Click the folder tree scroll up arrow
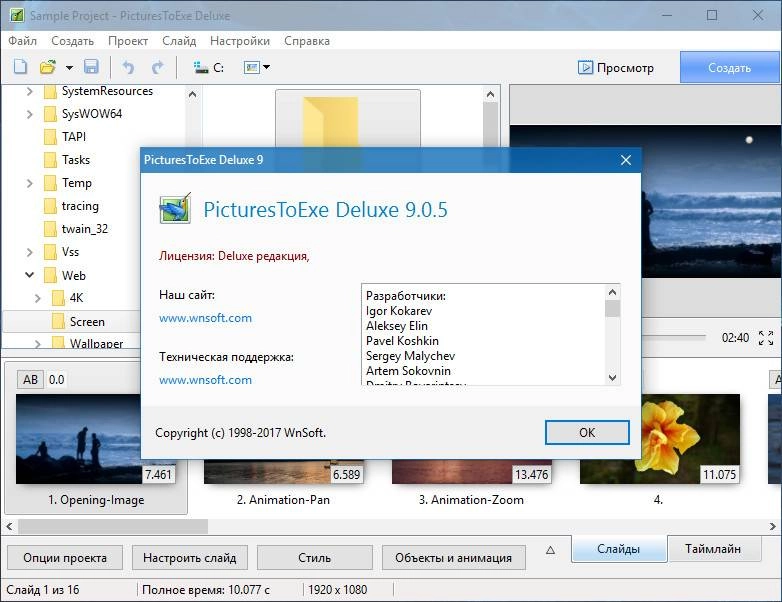 pos(193,94)
